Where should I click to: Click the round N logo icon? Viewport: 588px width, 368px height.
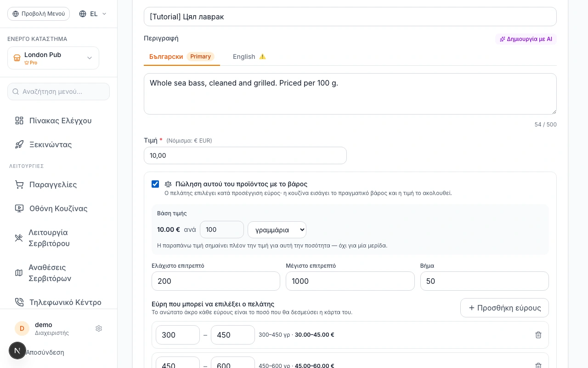[x=17, y=351]
